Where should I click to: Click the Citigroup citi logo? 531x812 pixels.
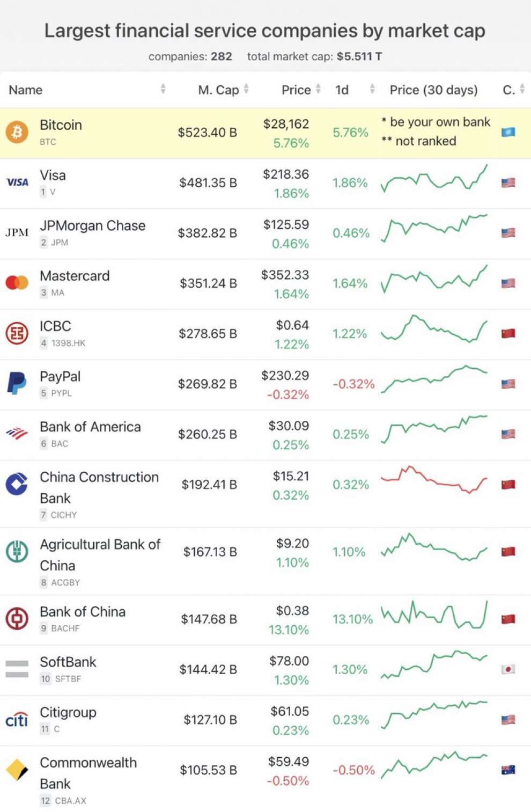click(x=17, y=719)
